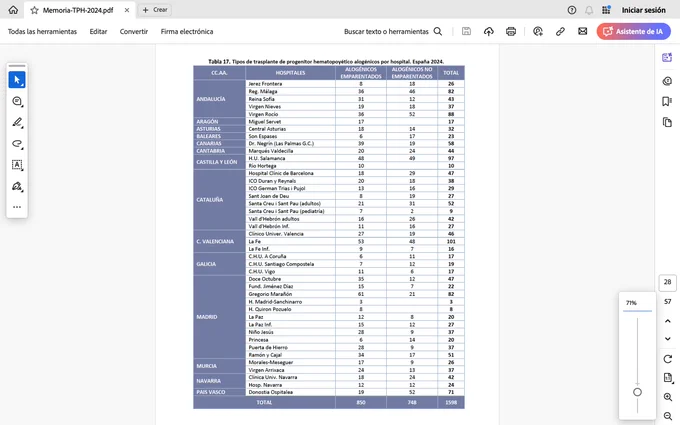Screen dimensions: 680x425
Task: Choose the selection arrow tool
Action: pos(17,80)
